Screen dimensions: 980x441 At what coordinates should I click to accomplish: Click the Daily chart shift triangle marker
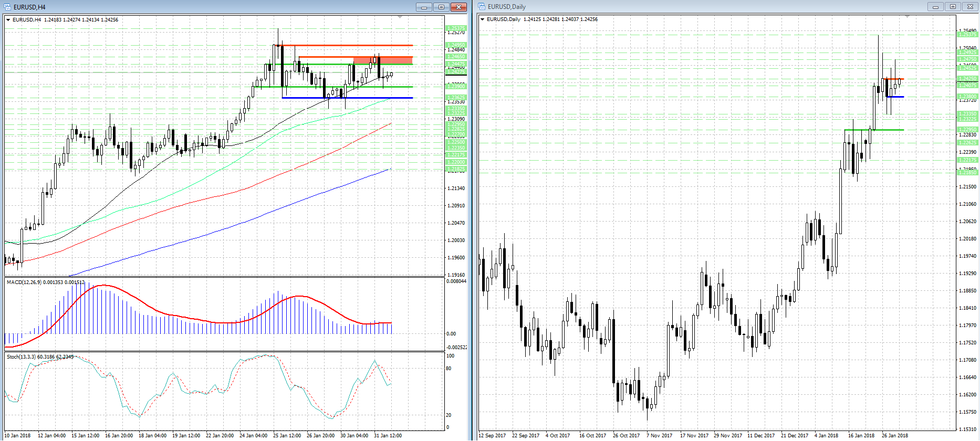pyautogui.click(x=907, y=17)
